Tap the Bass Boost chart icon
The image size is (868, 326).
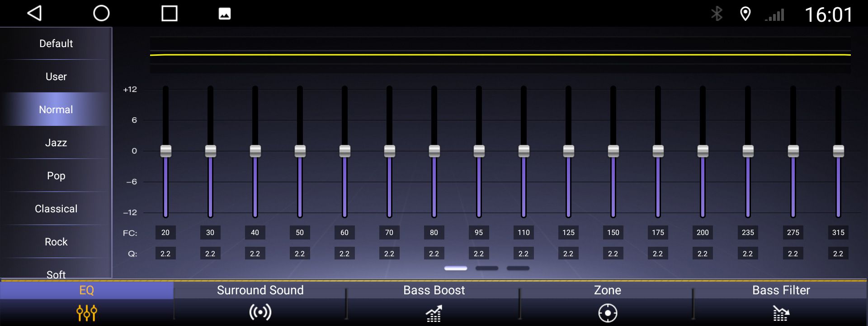coord(434,313)
